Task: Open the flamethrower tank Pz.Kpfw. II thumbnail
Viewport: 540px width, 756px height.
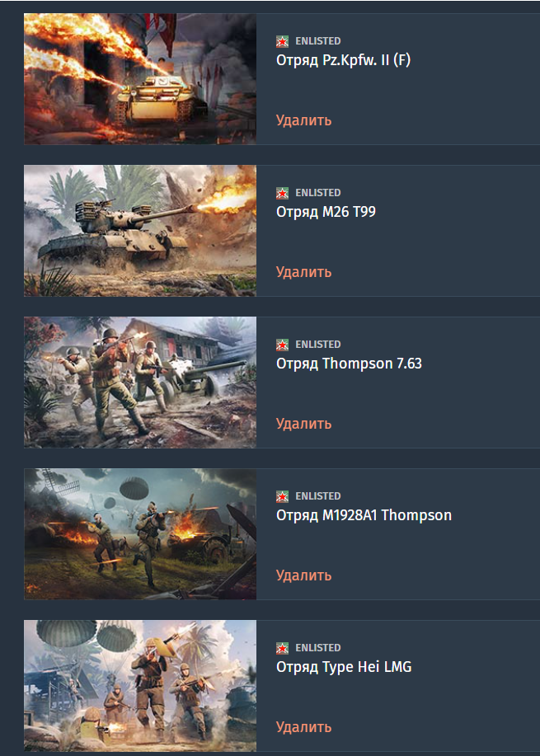Action: (140, 78)
